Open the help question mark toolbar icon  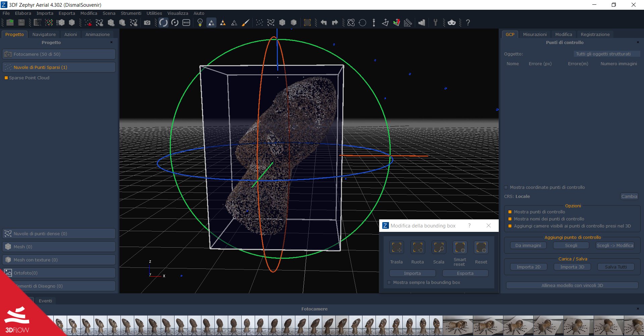click(x=468, y=23)
